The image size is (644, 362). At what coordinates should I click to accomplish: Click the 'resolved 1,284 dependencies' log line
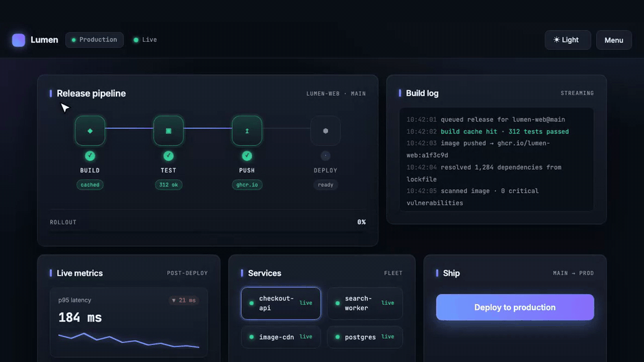(x=484, y=173)
